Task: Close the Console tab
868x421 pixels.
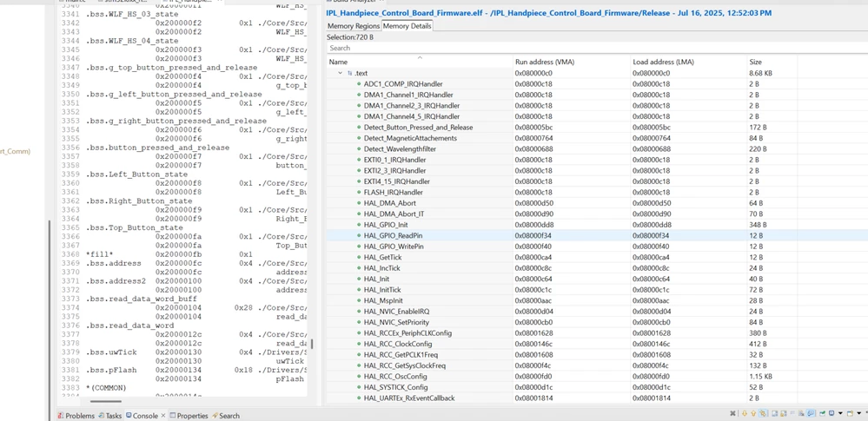Action: pos(162,416)
